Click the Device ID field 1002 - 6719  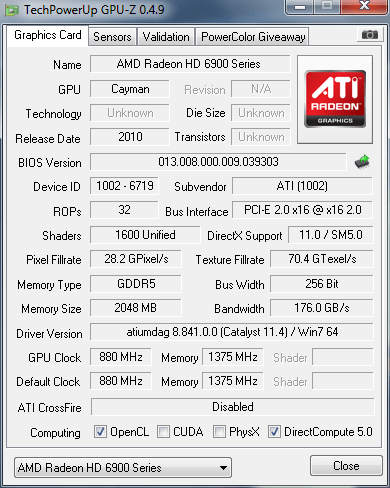(x=124, y=186)
